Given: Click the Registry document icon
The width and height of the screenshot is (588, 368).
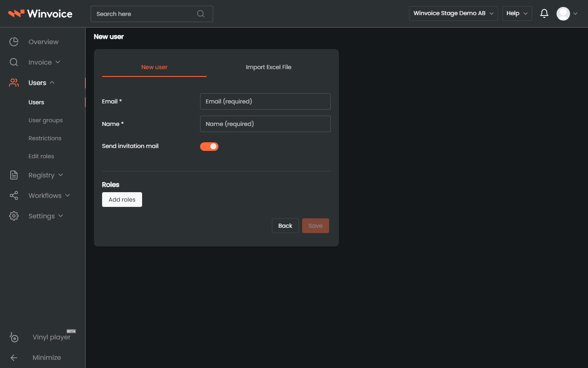Looking at the screenshot, I should pyautogui.click(x=14, y=175).
